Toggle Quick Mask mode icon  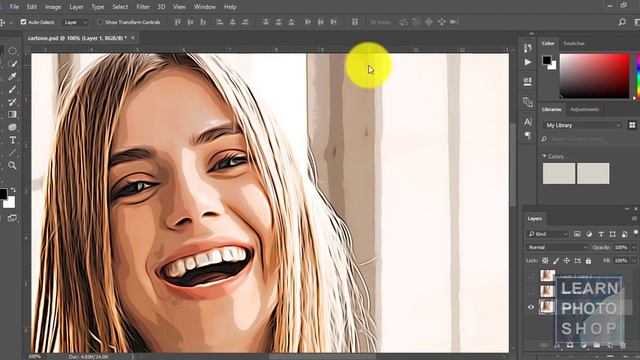coord(12,218)
